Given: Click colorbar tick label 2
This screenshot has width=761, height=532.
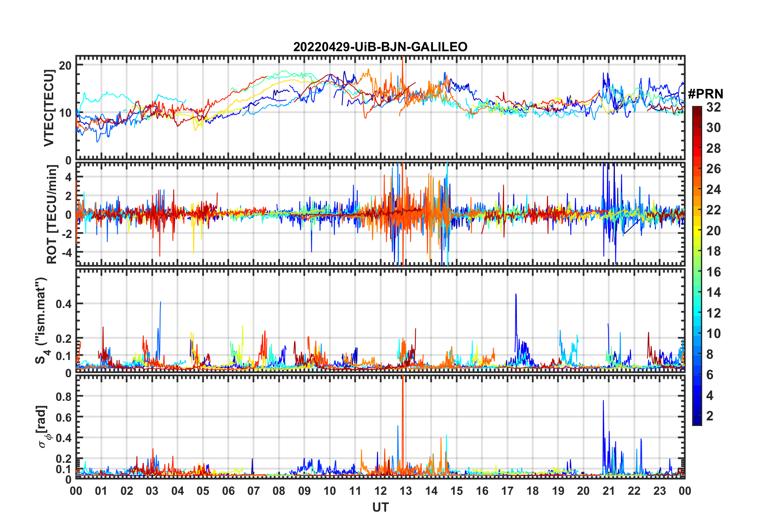Looking at the screenshot, I should [710, 416].
